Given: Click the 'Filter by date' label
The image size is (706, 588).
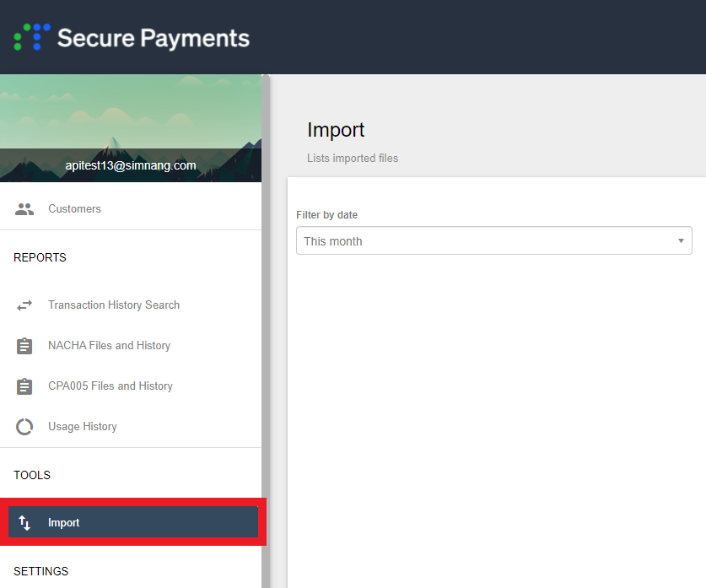Looking at the screenshot, I should 327,215.
